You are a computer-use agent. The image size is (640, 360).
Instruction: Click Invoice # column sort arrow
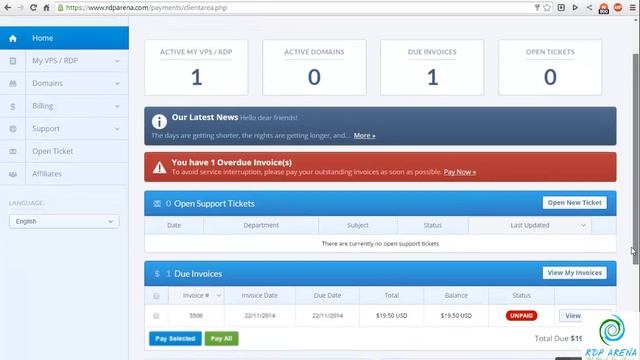[219, 296]
